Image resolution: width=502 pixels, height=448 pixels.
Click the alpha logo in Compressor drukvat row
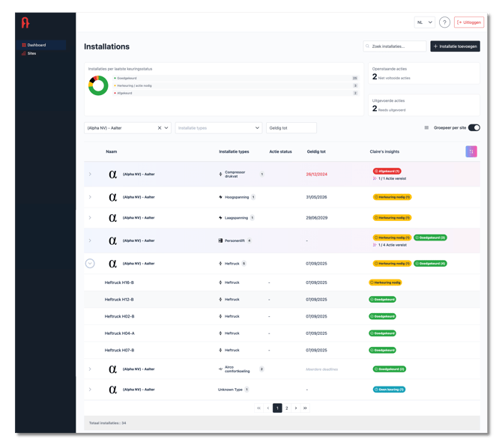[x=112, y=175]
